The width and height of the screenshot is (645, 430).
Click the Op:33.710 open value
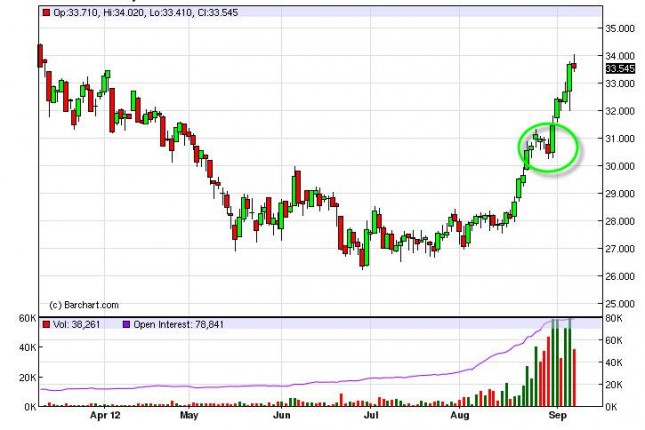click(75, 13)
